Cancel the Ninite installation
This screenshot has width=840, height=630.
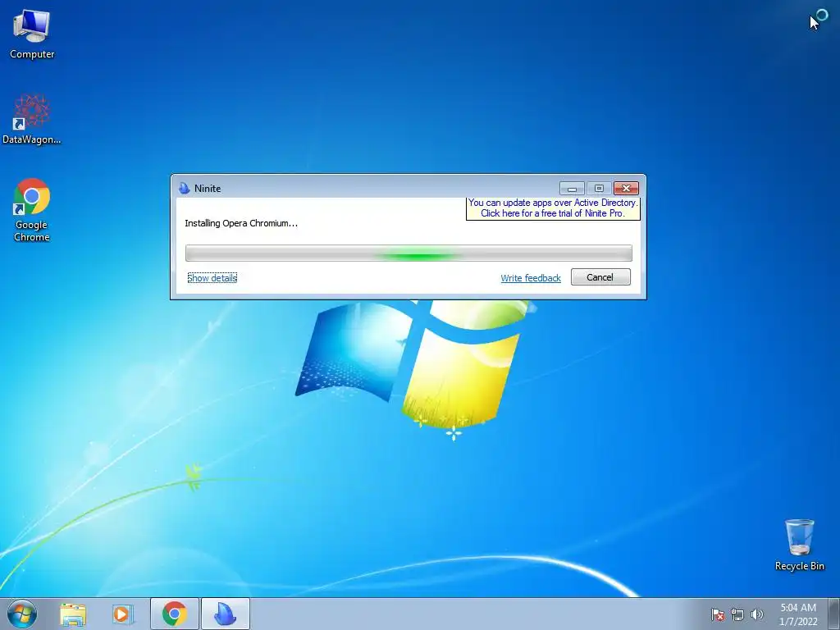pyautogui.click(x=600, y=277)
